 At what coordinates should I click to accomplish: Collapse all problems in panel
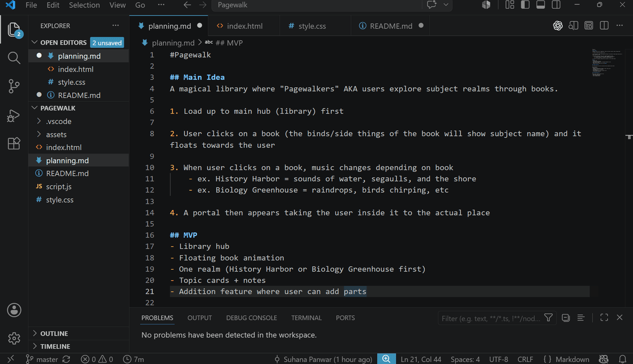click(x=566, y=318)
